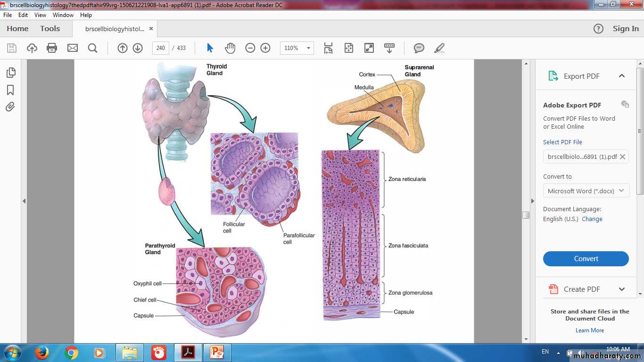Expand the Create PDF section
Viewport: 644px width, 362px height.
coord(621,289)
